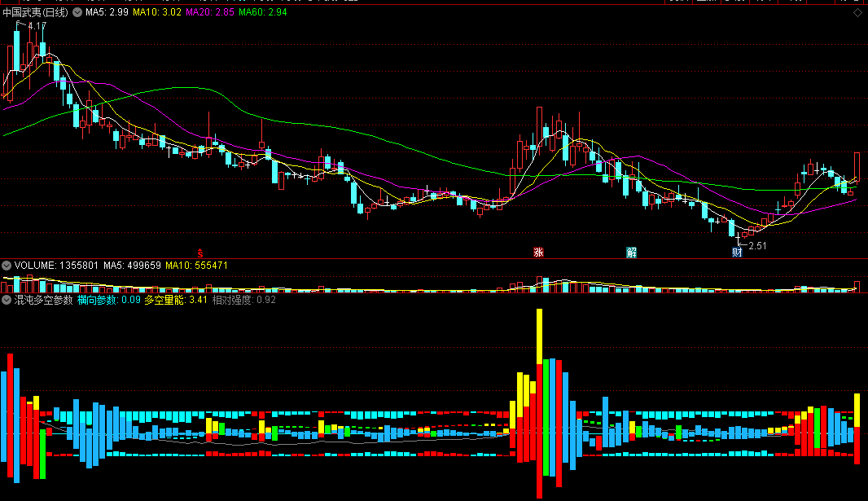Open the dropdown next to 中国武夷(日线) title

pyautogui.click(x=77, y=12)
